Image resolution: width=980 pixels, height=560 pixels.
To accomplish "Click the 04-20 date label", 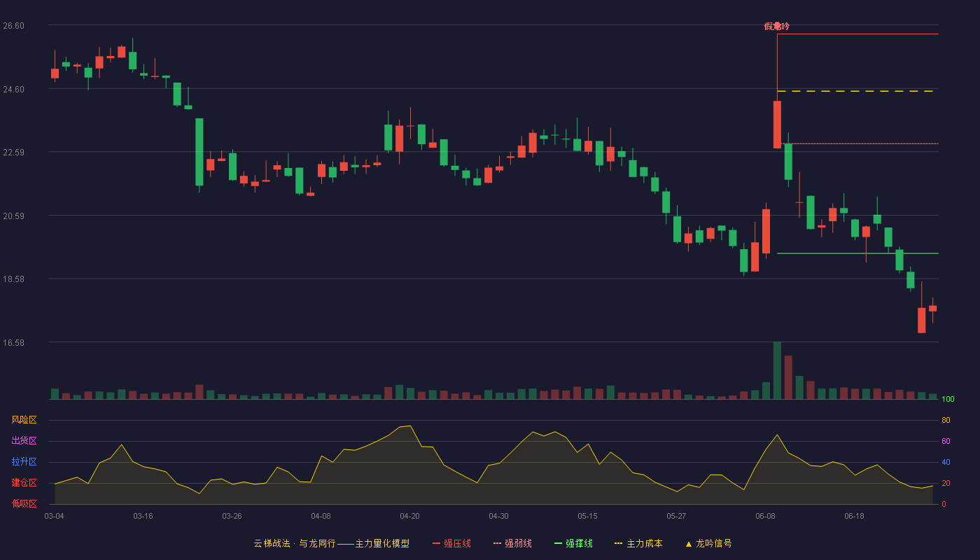I will [x=409, y=516].
